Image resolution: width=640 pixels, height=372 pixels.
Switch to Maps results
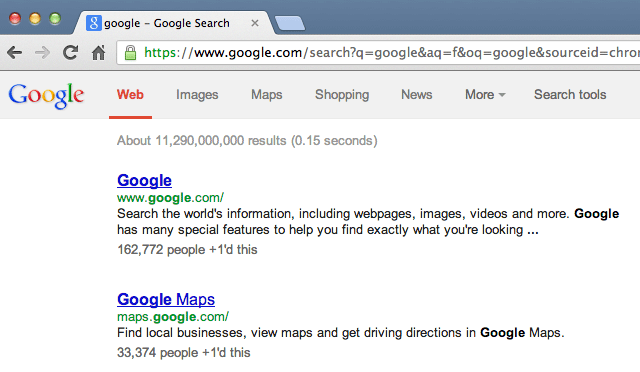(267, 95)
